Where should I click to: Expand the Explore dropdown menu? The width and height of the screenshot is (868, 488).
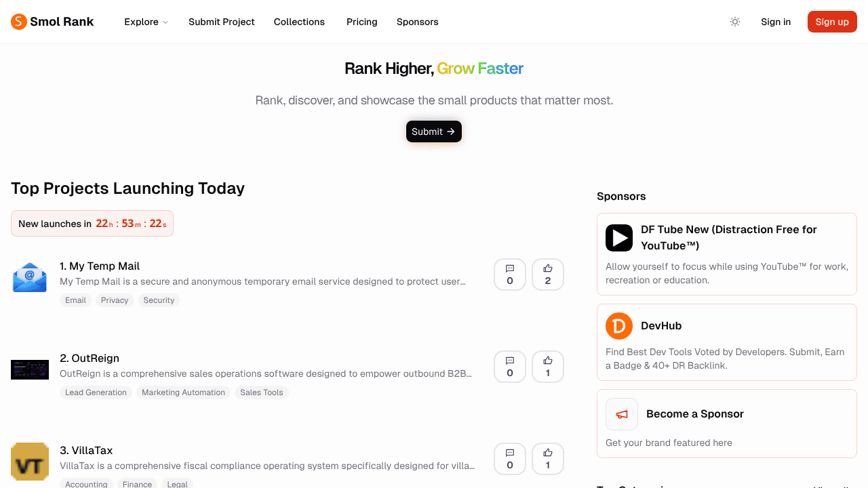(x=146, y=22)
